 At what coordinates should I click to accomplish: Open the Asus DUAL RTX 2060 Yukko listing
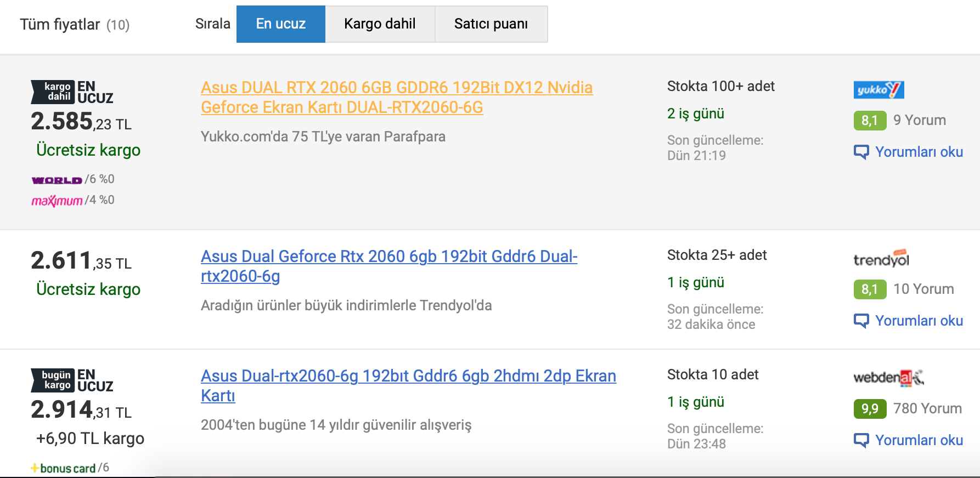[396, 97]
